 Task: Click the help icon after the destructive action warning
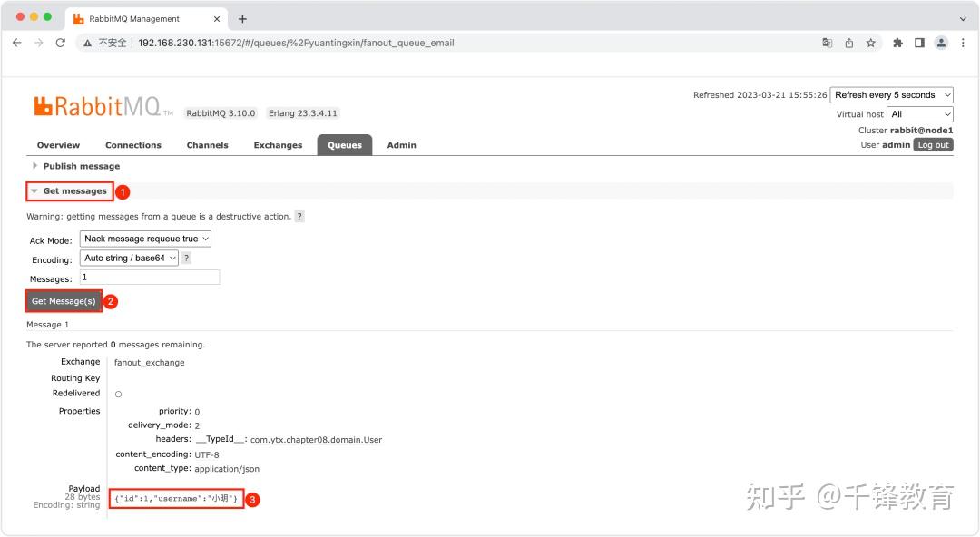point(299,216)
